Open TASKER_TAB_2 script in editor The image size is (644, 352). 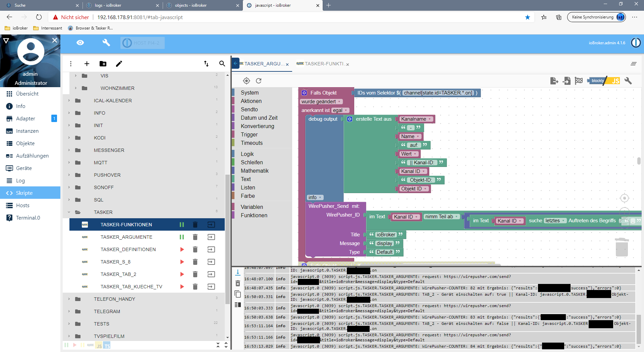tap(211, 274)
